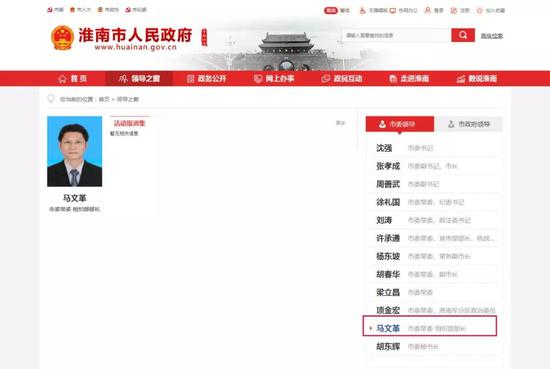Screen dimensions: 550x369
Task: Click the emblem icon beside 市人大
Action: tap(73, 10)
